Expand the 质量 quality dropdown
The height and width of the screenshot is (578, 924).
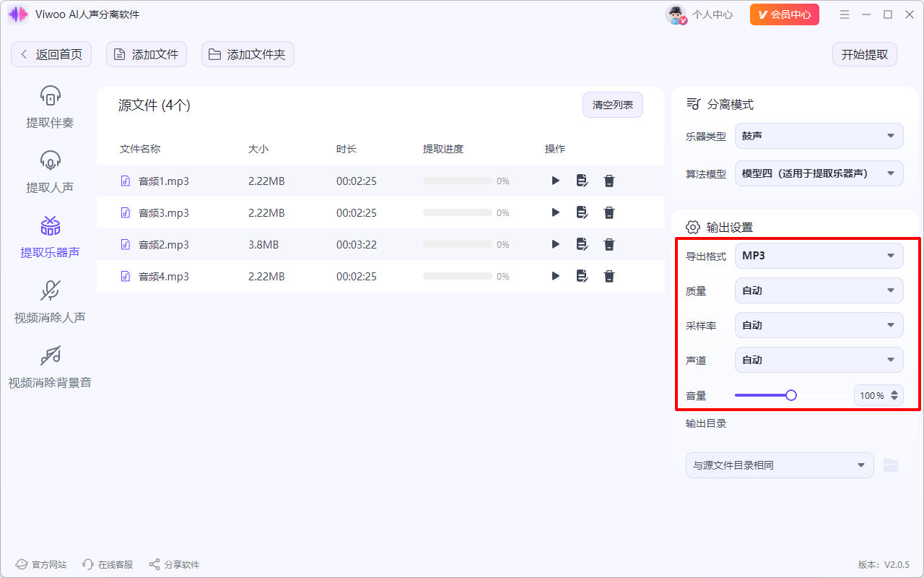[819, 290]
